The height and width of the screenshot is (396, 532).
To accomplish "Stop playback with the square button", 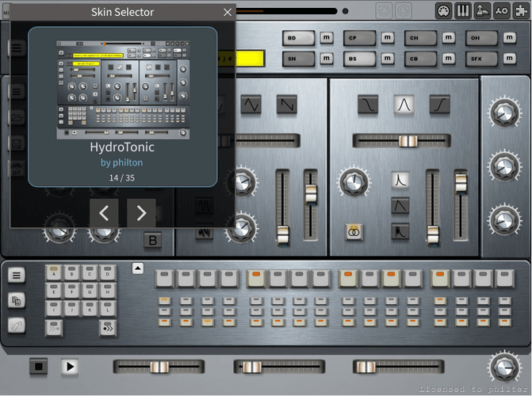I will tap(38, 367).
